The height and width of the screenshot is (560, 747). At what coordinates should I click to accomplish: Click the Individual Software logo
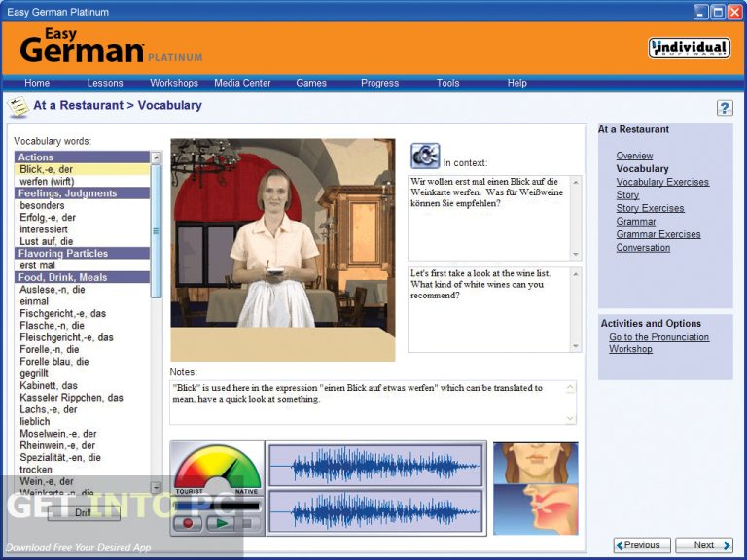[689, 48]
